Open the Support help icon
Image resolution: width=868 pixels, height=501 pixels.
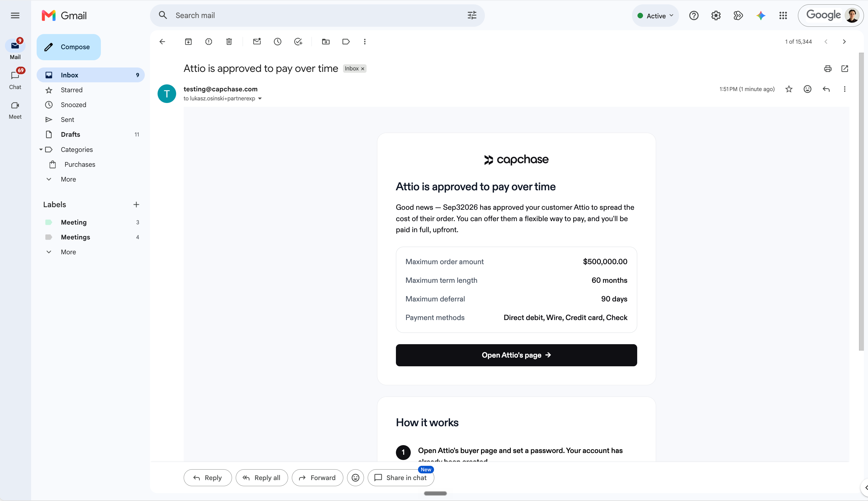point(694,15)
